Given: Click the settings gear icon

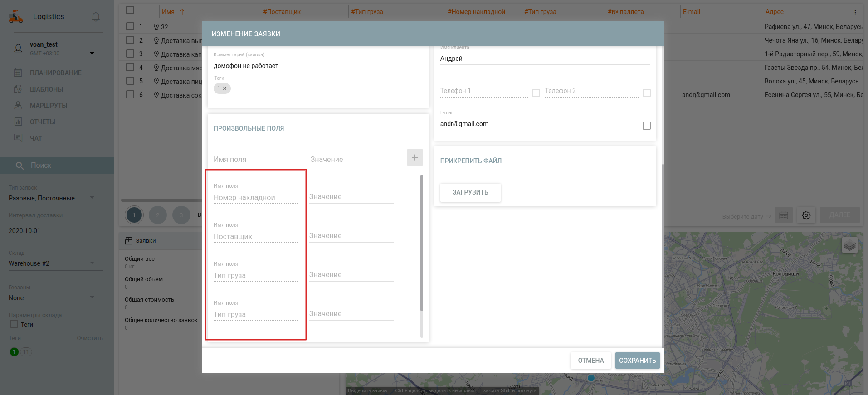Looking at the screenshot, I should 806,215.
